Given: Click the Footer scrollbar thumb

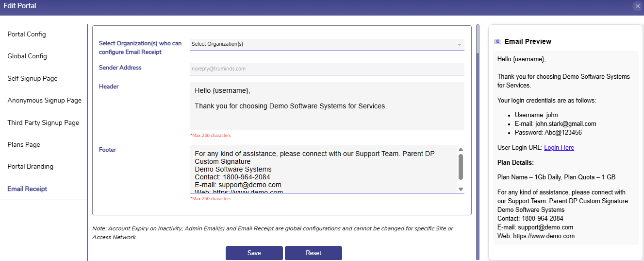Looking at the screenshot, I should (x=461, y=167).
